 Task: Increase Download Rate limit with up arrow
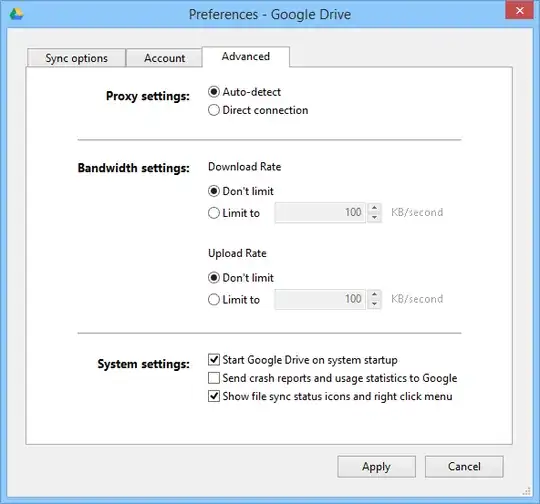click(374, 208)
